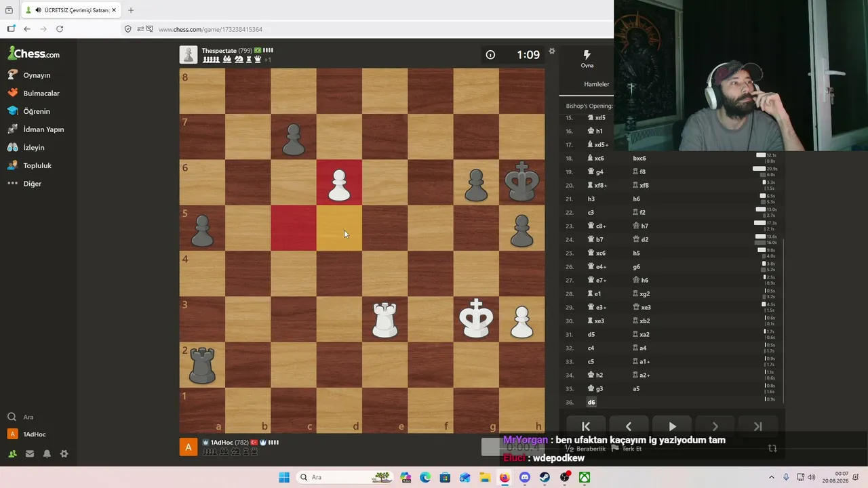Open Thespectate's profile name
868x488 pixels.
click(219, 51)
